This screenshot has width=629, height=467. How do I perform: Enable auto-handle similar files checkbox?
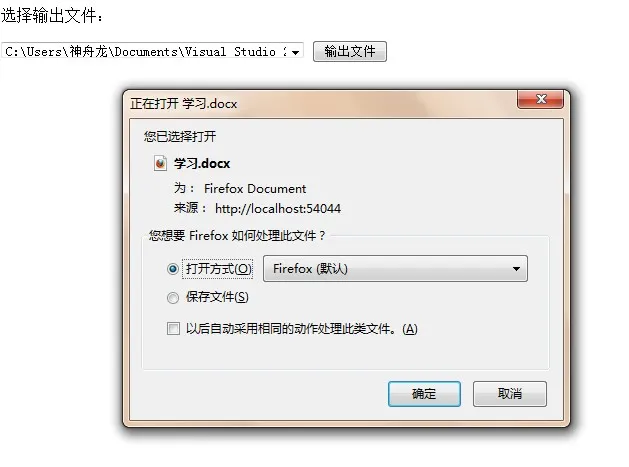[173, 329]
